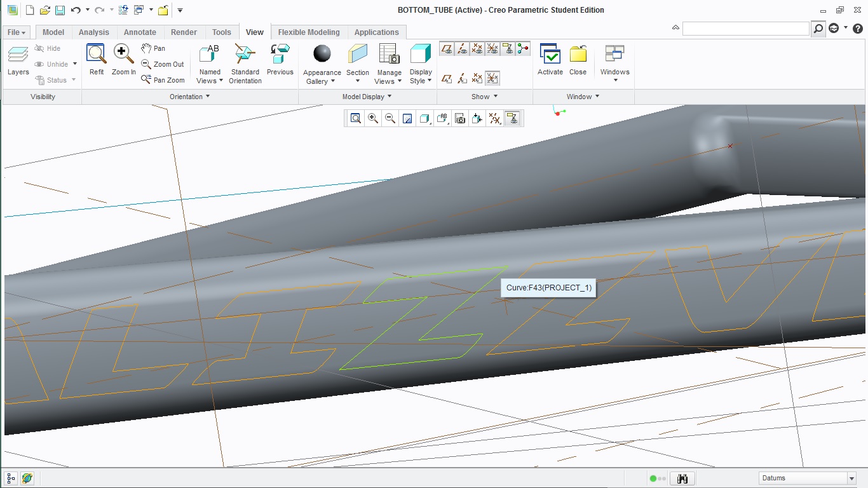Minimize the ribbon with the chevron
868x488 pixels.
coord(675,29)
